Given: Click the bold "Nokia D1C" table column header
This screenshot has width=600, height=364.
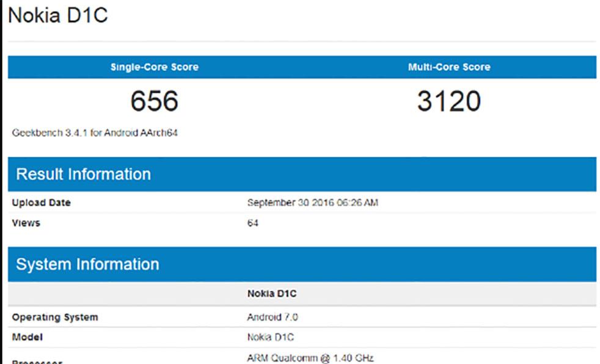Looking at the screenshot, I should click(272, 294).
